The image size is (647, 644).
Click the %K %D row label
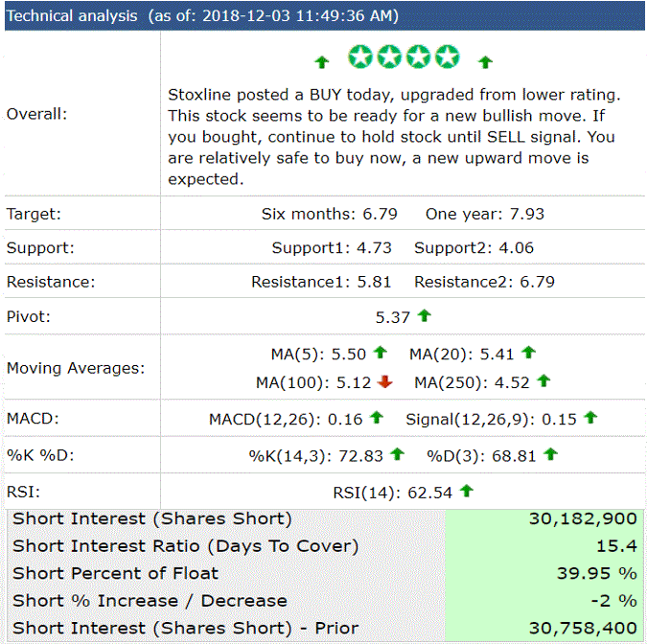click(x=40, y=455)
